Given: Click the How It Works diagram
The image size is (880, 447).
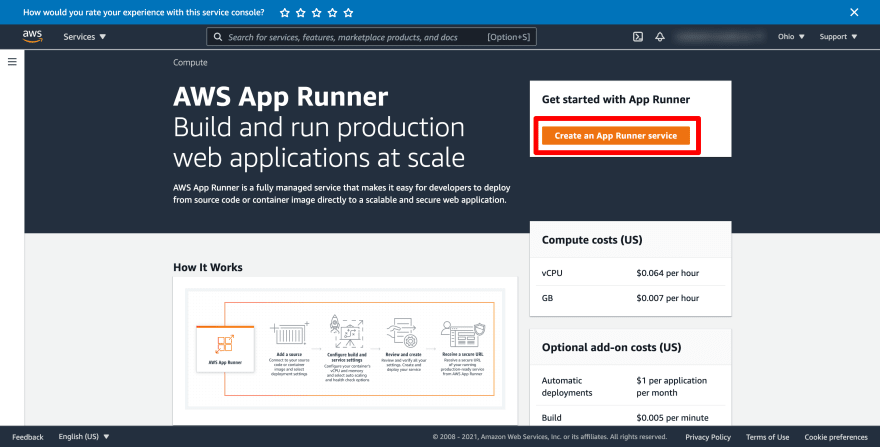Looking at the screenshot, I should point(345,349).
